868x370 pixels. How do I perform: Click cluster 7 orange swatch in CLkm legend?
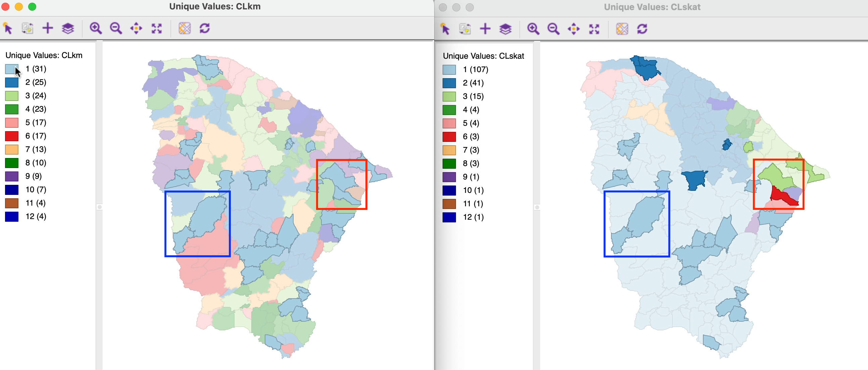[x=12, y=150]
